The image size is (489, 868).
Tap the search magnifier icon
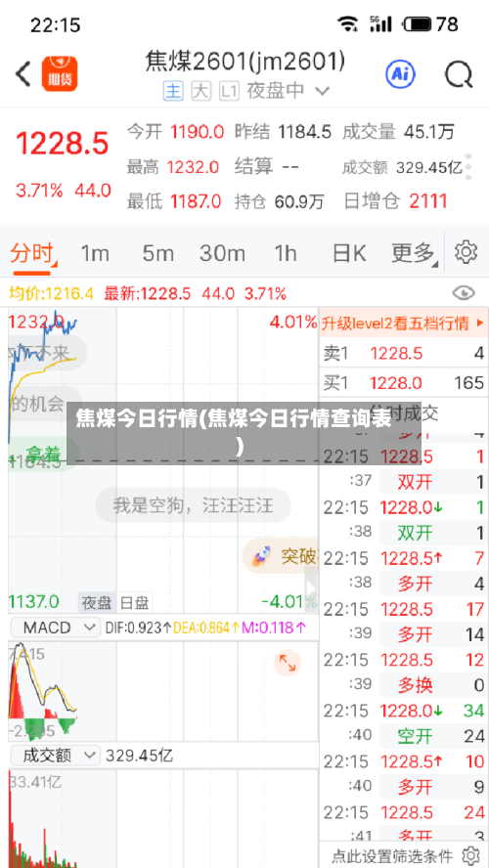pyautogui.click(x=459, y=74)
